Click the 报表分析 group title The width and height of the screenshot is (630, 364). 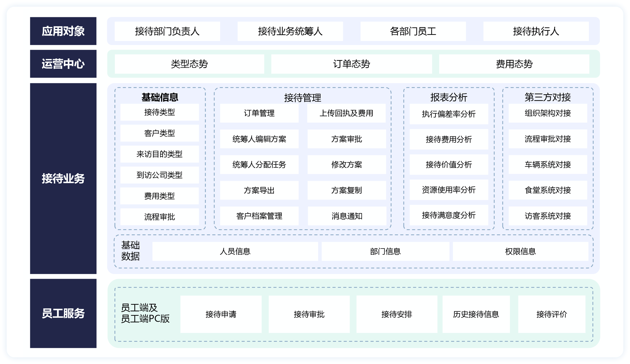tap(449, 97)
